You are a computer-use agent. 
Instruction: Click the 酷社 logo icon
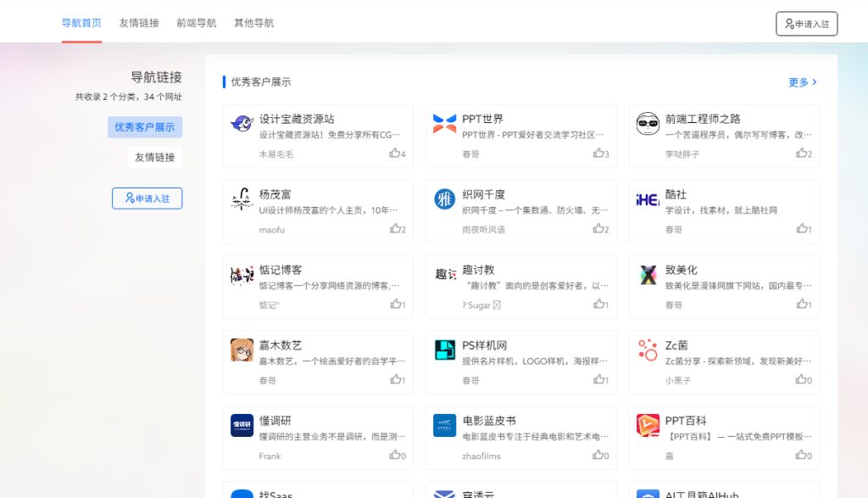click(x=648, y=199)
